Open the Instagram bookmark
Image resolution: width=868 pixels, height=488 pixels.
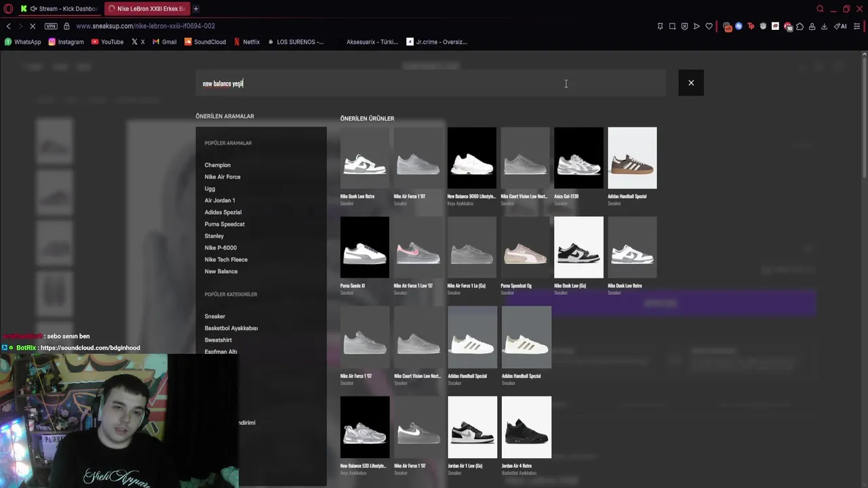coord(66,42)
